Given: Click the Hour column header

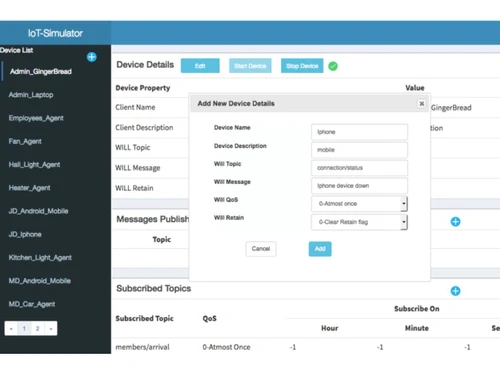Looking at the screenshot, I should coord(330,328).
